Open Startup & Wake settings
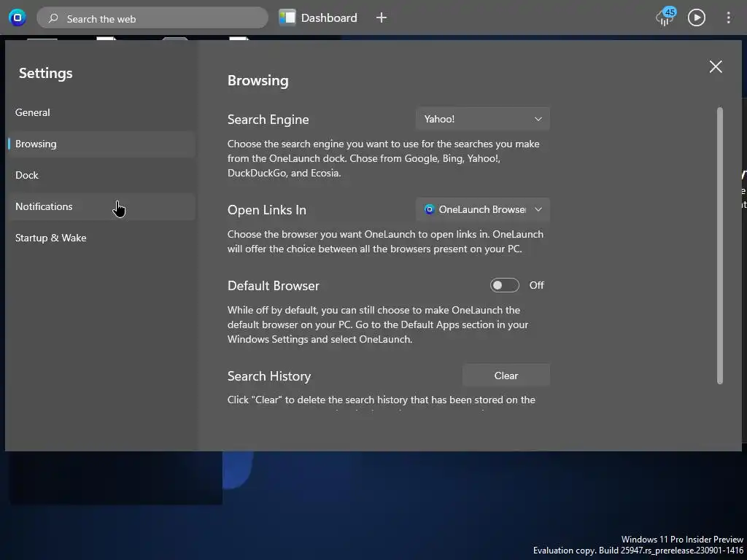The width and height of the screenshot is (747, 560). click(x=101, y=238)
